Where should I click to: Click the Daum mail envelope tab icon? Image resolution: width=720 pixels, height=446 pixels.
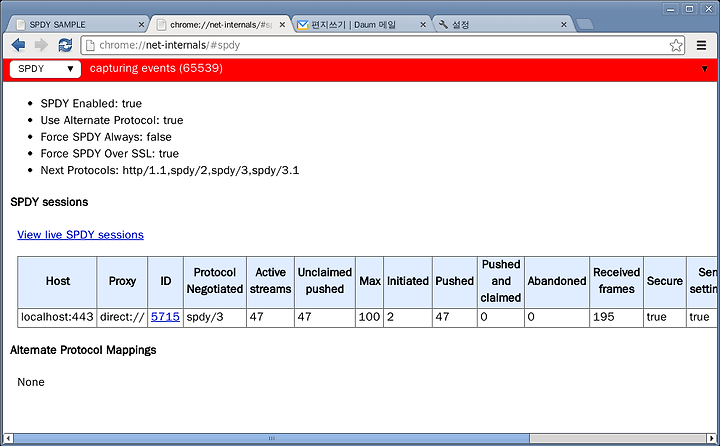302,25
